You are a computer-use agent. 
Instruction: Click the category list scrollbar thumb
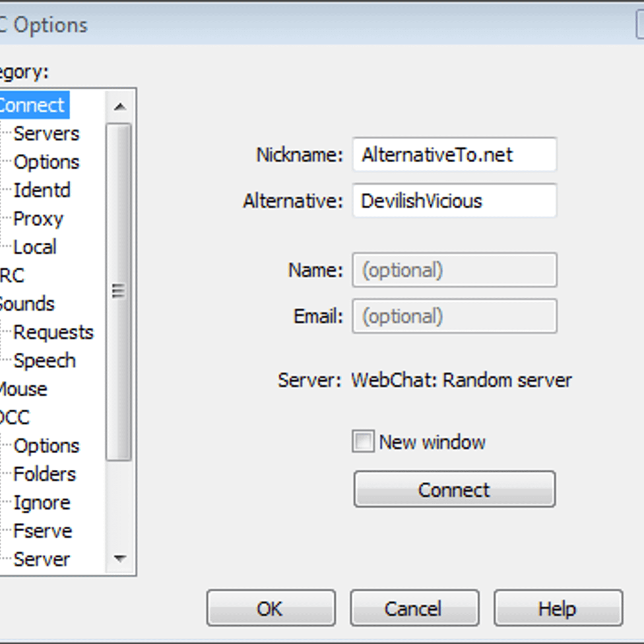(119, 292)
